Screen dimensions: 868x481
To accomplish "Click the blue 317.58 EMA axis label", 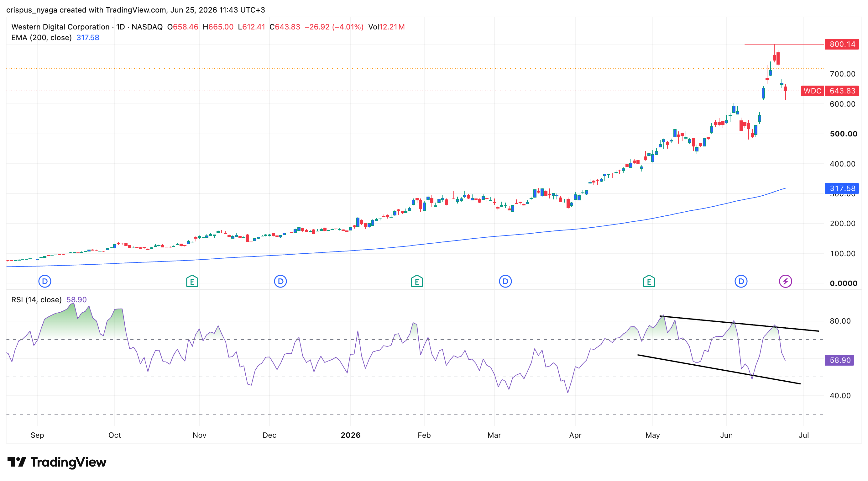I will 842,188.
